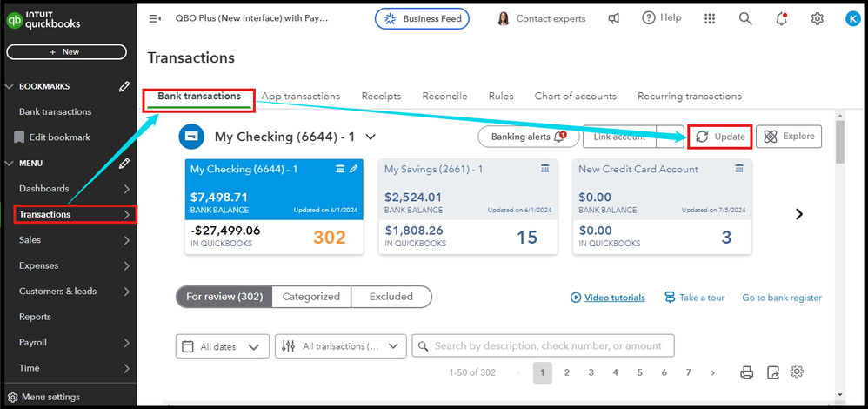The height and width of the screenshot is (409, 868).
Task: Open the Chart of accounts tab
Action: 576,96
